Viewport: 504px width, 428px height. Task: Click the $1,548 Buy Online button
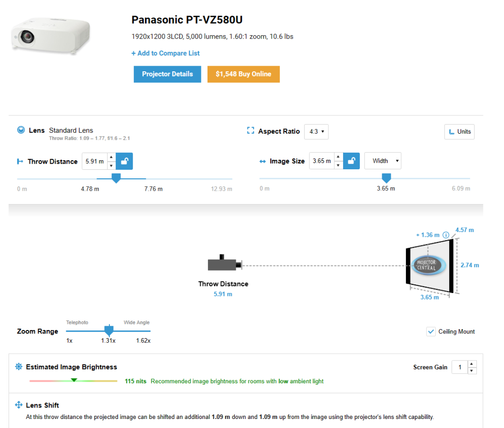(x=243, y=74)
